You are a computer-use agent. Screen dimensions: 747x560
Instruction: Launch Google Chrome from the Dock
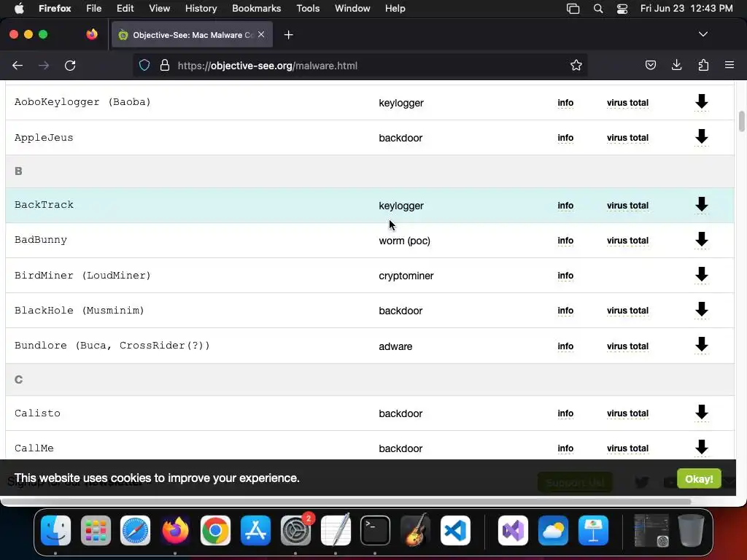pos(215,530)
